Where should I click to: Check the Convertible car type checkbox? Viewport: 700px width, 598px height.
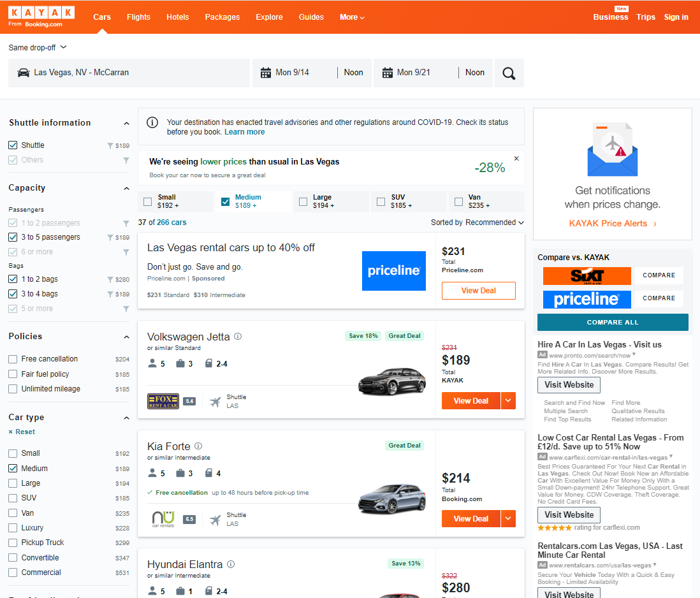click(13, 557)
